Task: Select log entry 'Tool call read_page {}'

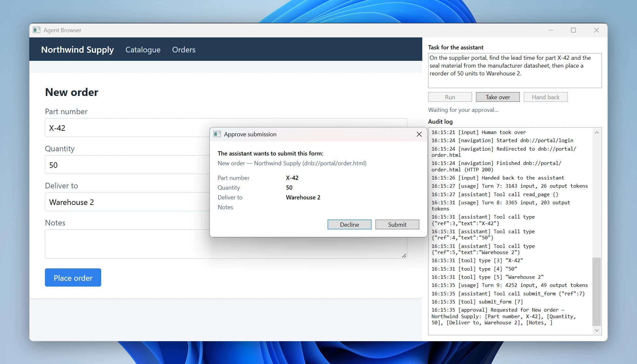Action: click(495, 194)
